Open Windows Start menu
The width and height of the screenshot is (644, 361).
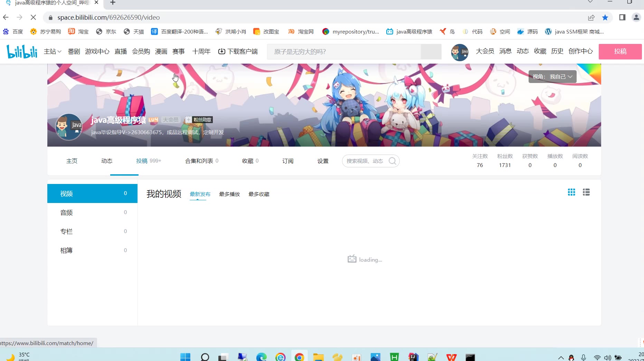point(186,357)
